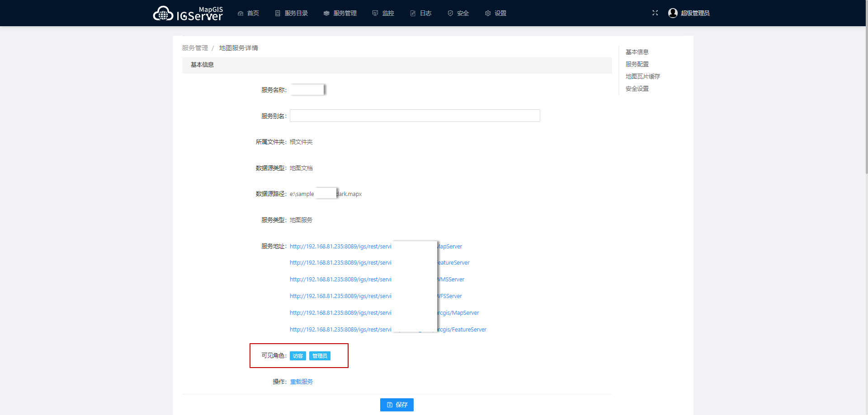
Task: Click the 服务别名 input field
Action: (x=415, y=116)
